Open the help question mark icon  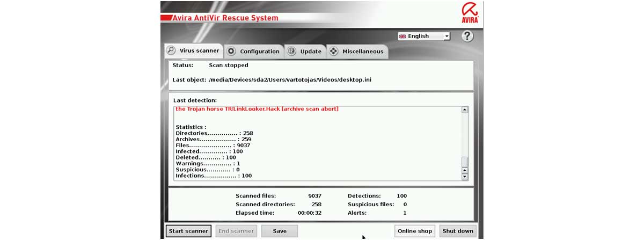(467, 36)
